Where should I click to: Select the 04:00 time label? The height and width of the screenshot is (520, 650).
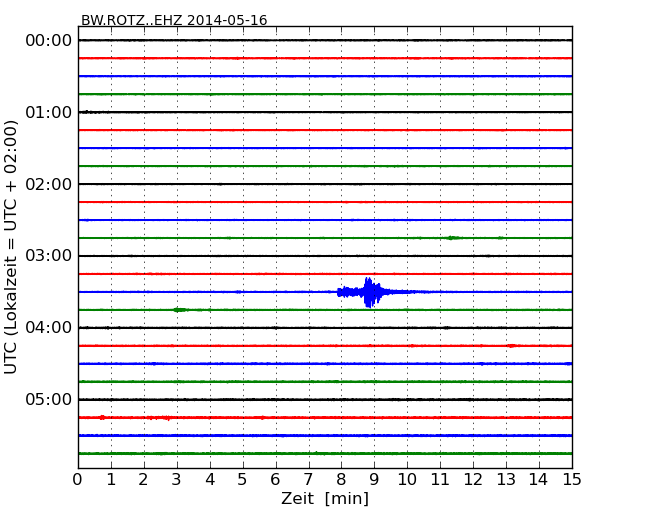(x=49, y=328)
